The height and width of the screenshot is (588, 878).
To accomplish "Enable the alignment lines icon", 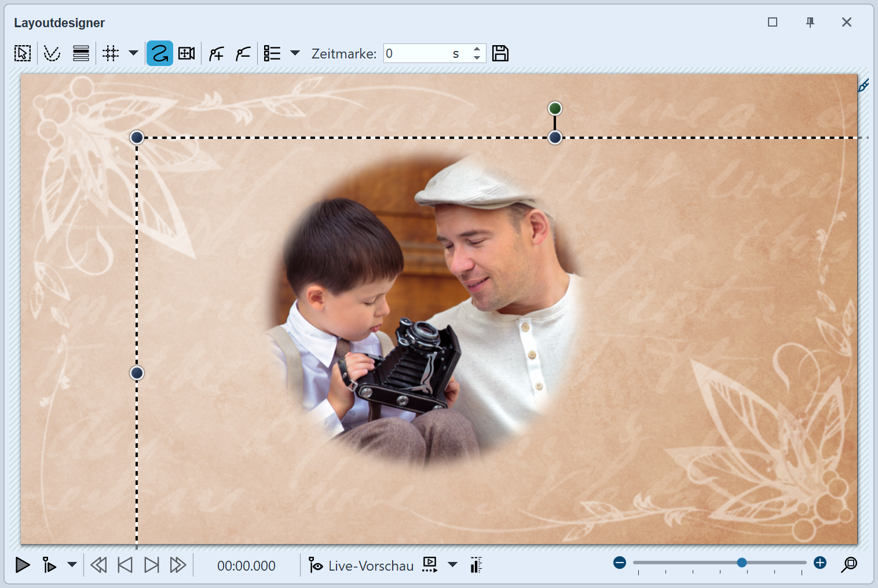I will [81, 53].
